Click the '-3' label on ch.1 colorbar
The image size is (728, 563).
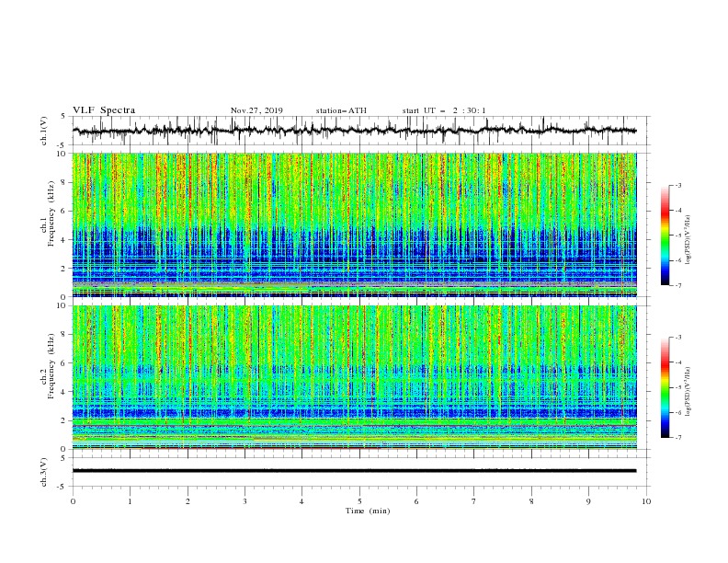pos(677,185)
